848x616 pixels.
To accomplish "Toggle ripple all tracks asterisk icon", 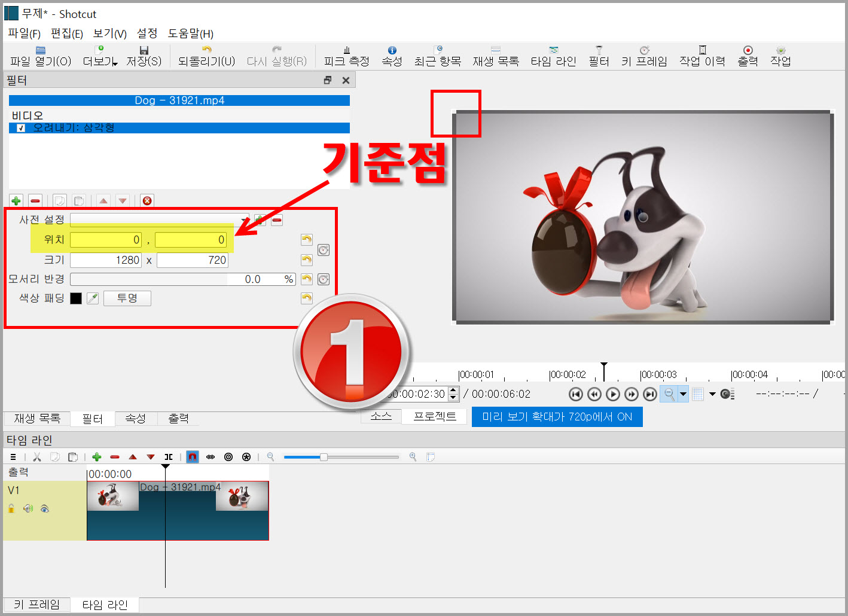I will pos(246,457).
